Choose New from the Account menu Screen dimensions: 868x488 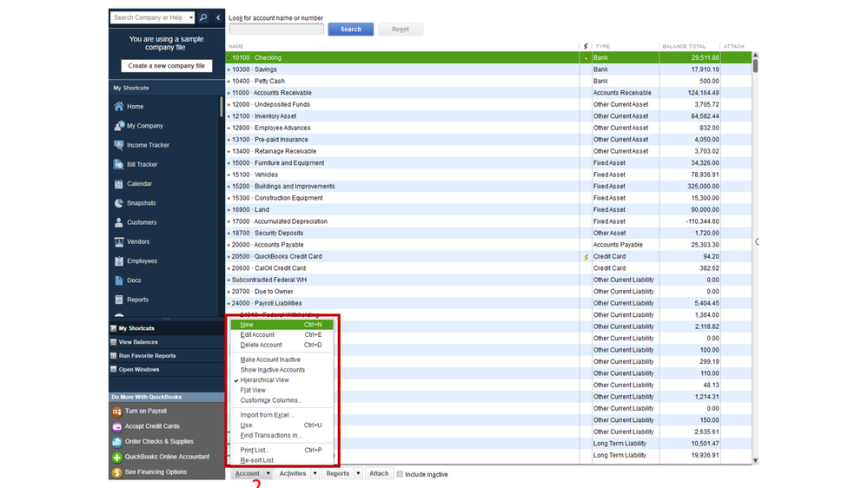tap(282, 325)
